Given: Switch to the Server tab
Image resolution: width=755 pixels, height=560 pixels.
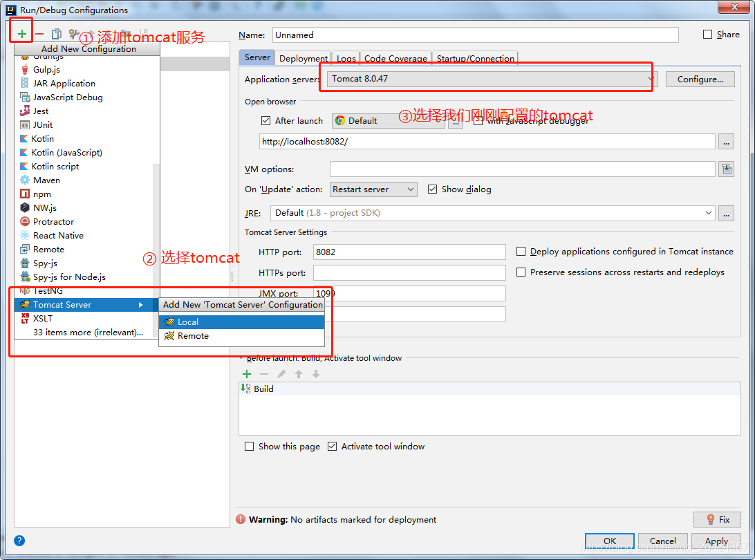Looking at the screenshot, I should pyautogui.click(x=257, y=57).
